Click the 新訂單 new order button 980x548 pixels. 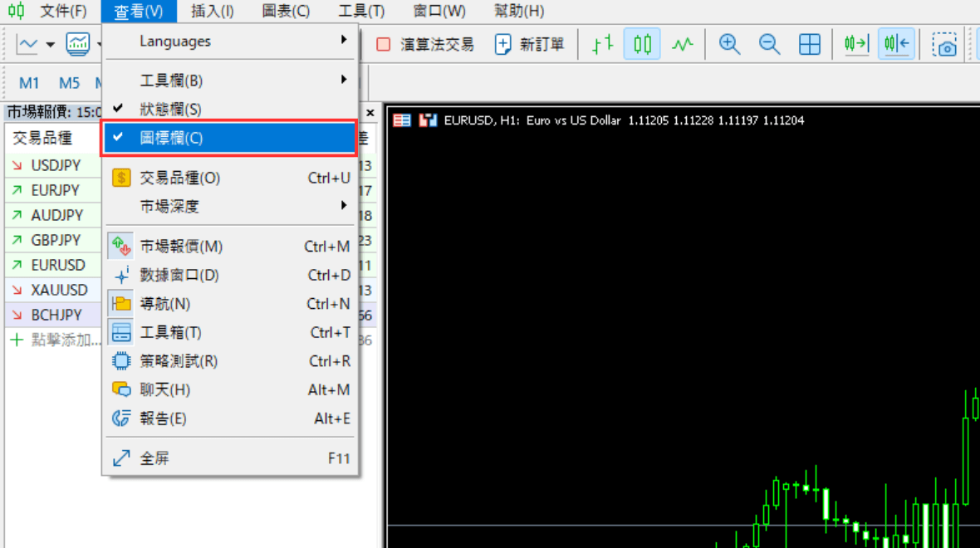[530, 45]
